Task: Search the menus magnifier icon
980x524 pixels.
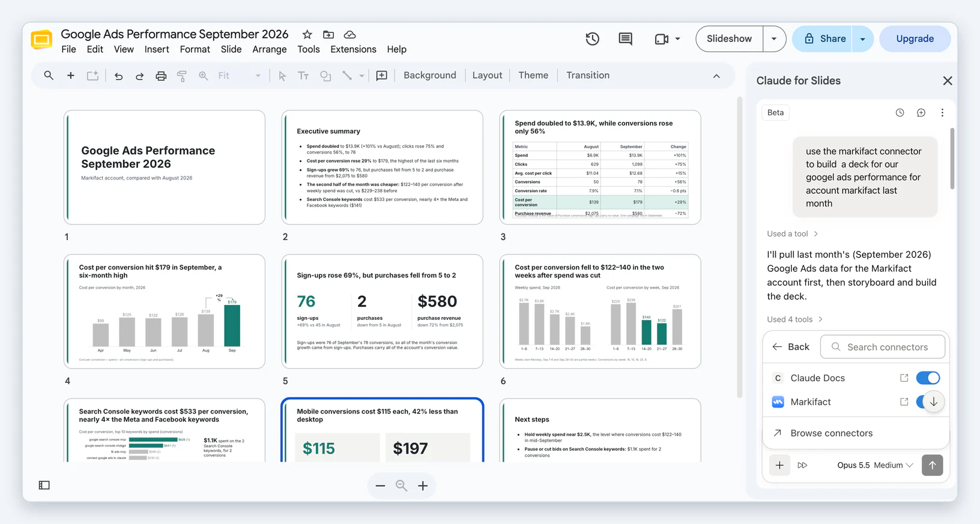Action: pos(49,76)
